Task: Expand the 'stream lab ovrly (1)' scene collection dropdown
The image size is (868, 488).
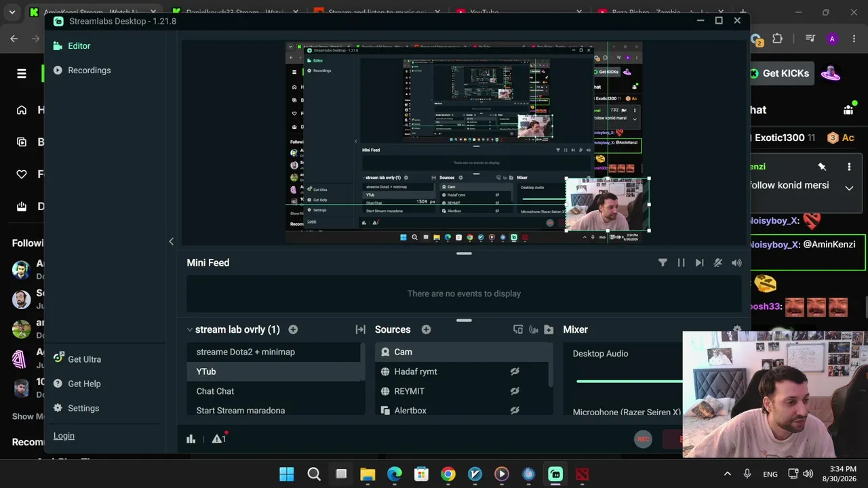Action: point(233,329)
